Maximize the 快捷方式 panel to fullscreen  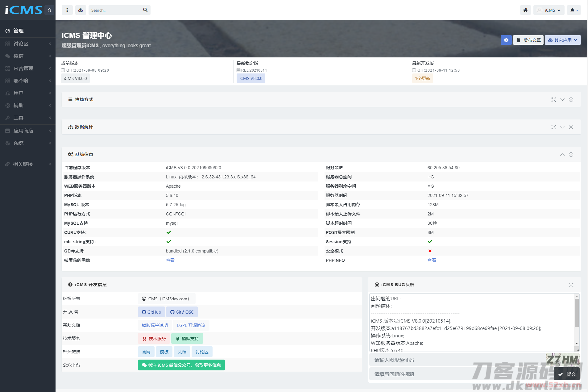tap(554, 100)
